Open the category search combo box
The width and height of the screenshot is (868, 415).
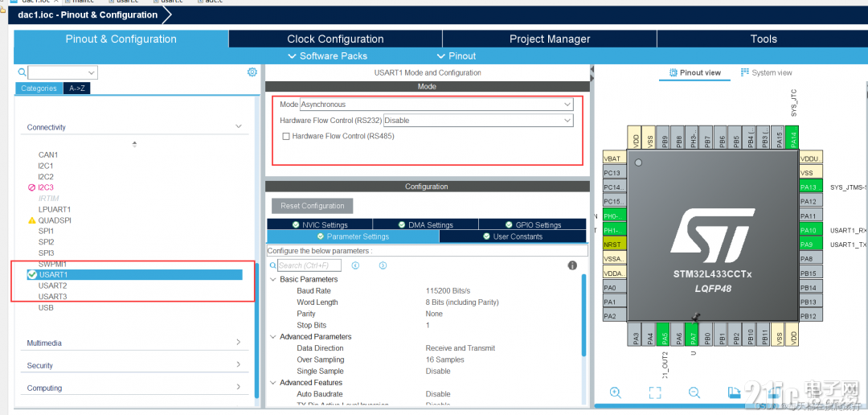click(x=63, y=72)
